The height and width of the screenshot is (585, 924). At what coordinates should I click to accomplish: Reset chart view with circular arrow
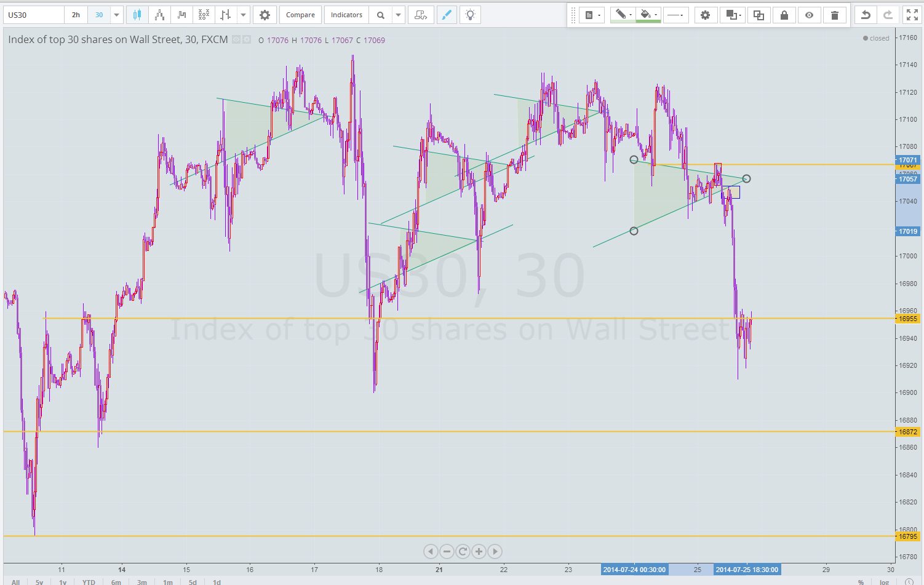(463, 552)
